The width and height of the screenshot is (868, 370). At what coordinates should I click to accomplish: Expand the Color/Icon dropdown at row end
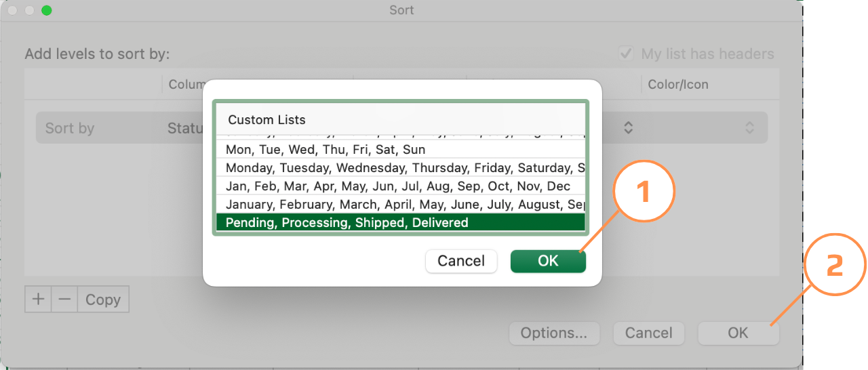coord(749,127)
